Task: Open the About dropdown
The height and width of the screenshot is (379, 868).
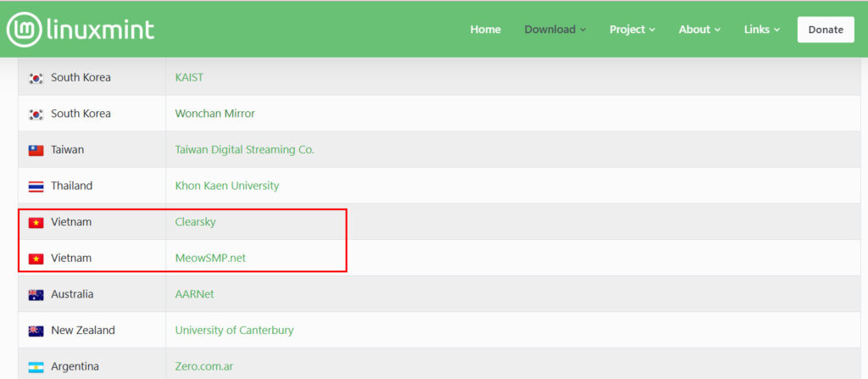Action: [x=699, y=30]
